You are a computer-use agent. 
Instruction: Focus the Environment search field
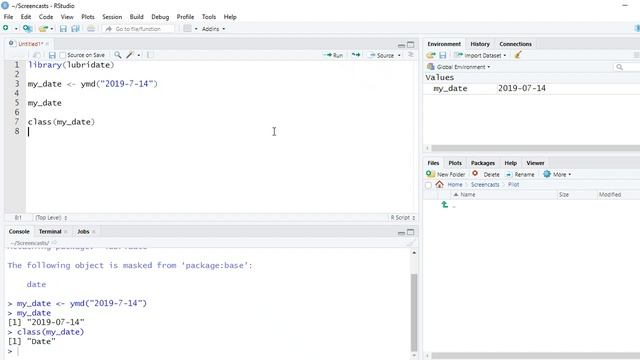tap(627, 67)
